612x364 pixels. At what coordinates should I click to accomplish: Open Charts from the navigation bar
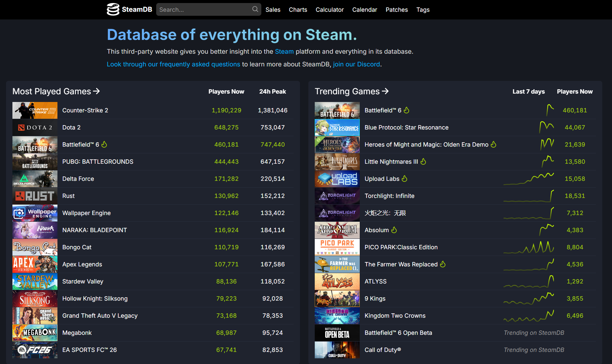tap(298, 9)
